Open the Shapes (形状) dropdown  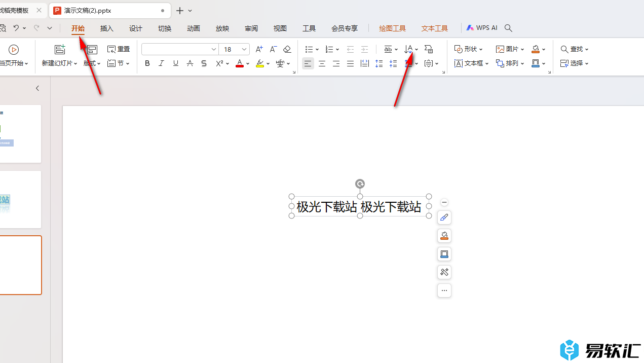point(469,49)
